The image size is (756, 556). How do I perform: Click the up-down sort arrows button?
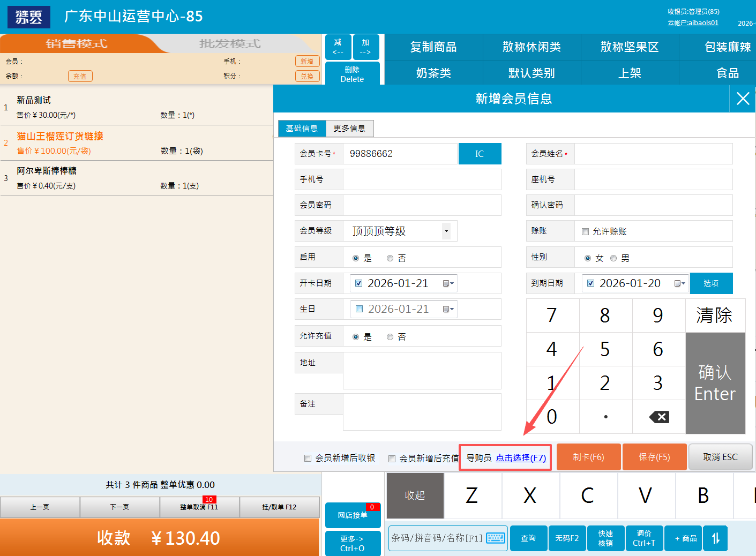pos(715,538)
